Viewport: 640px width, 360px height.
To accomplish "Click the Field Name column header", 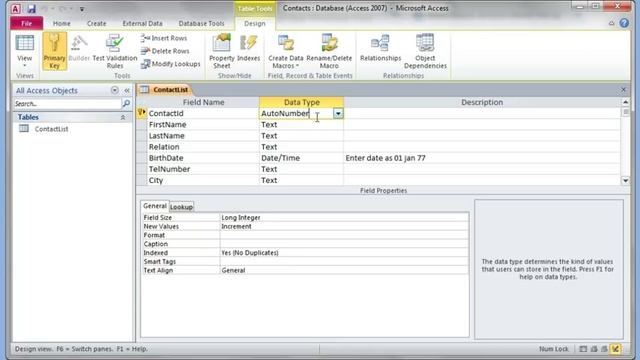I will pyautogui.click(x=203, y=102).
